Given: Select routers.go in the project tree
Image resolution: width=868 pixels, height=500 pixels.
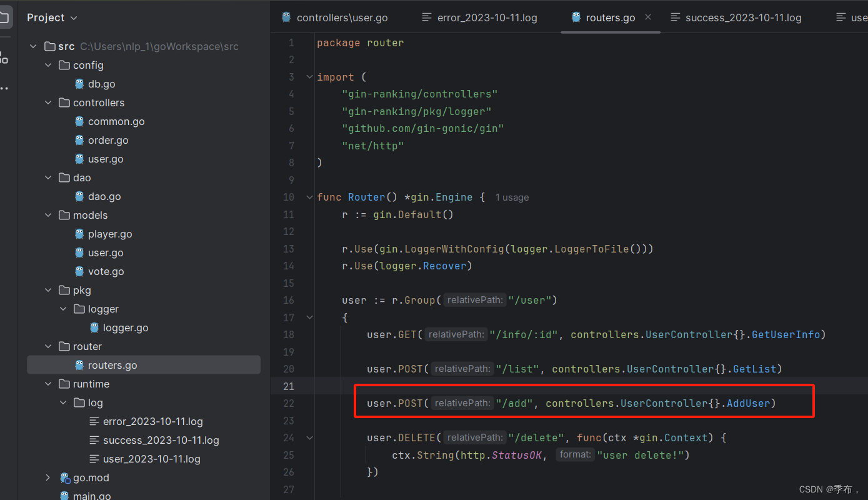Looking at the screenshot, I should (x=144, y=365).
